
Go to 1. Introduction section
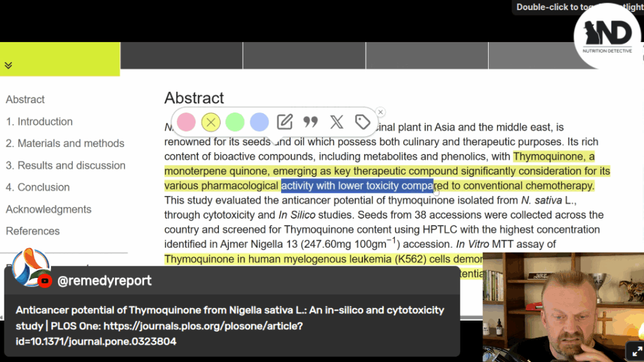(39, 121)
